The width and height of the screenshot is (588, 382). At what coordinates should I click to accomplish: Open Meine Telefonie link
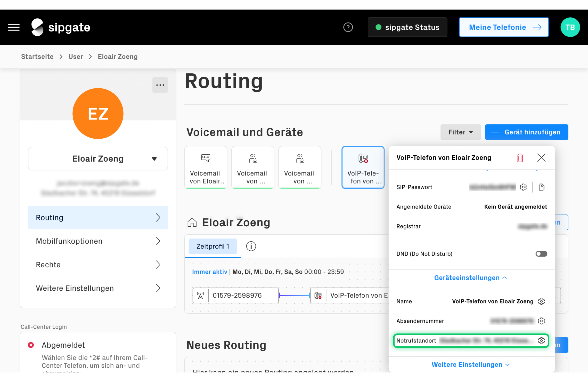coord(504,27)
